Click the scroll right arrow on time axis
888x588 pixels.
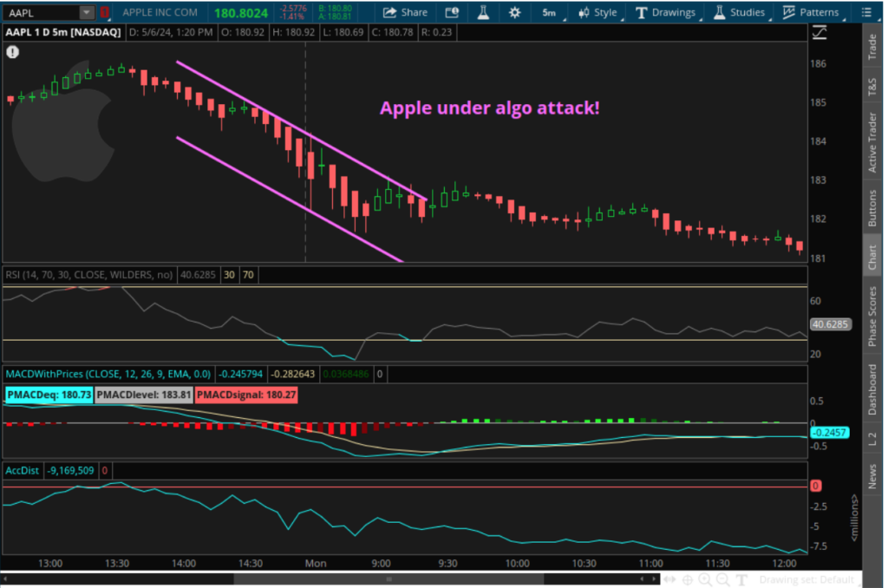(654, 579)
